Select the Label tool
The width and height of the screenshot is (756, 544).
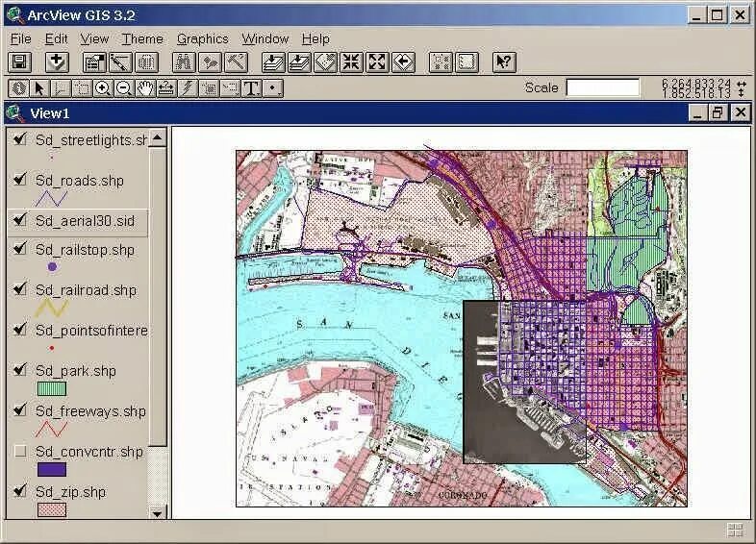point(230,88)
